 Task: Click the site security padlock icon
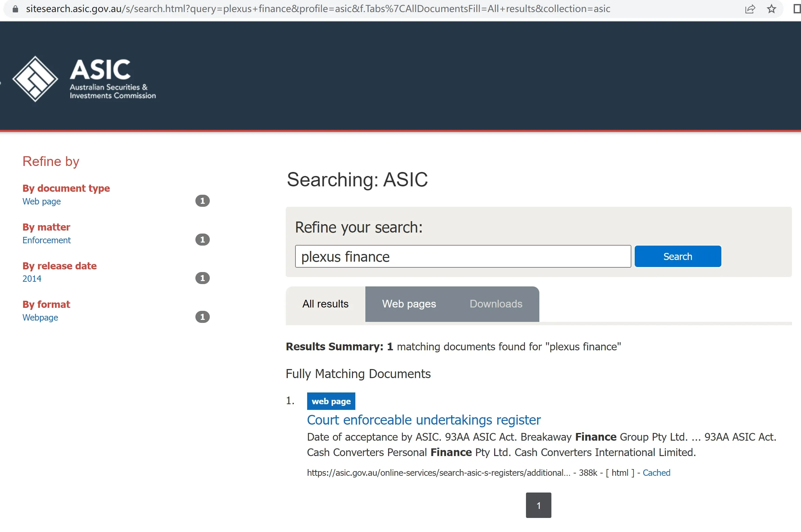(x=15, y=9)
